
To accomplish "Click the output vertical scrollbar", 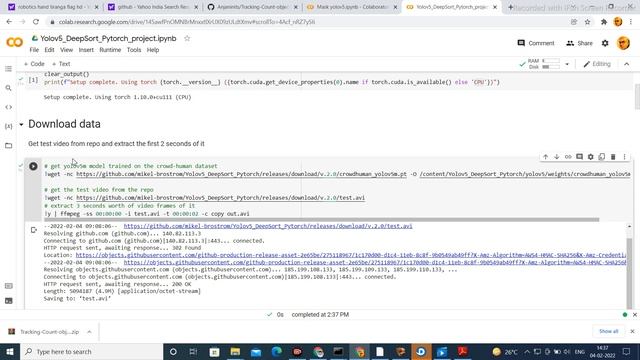I will coord(629,273).
